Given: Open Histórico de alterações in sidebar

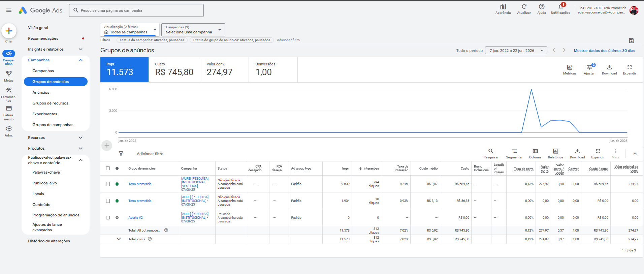Looking at the screenshot, I should (49, 241).
